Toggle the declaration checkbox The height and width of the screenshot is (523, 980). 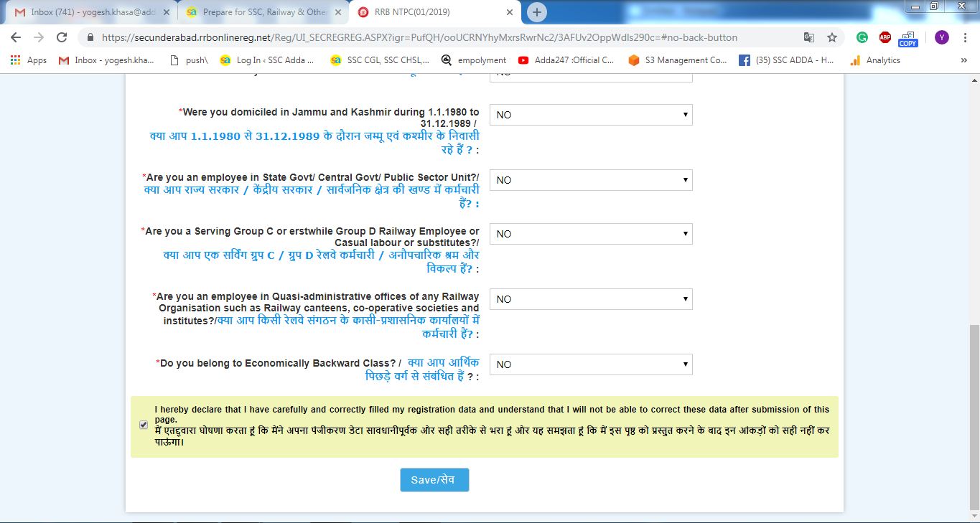pyautogui.click(x=144, y=425)
